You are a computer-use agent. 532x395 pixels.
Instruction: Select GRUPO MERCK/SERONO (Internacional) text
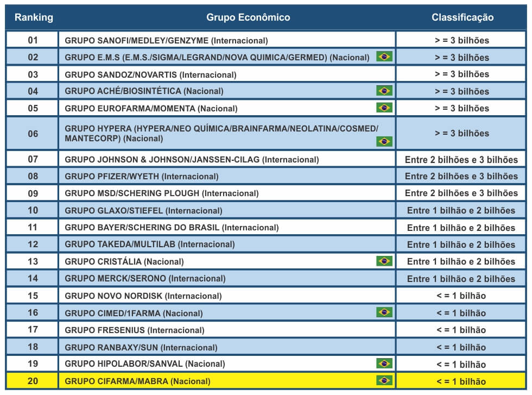click(145, 279)
